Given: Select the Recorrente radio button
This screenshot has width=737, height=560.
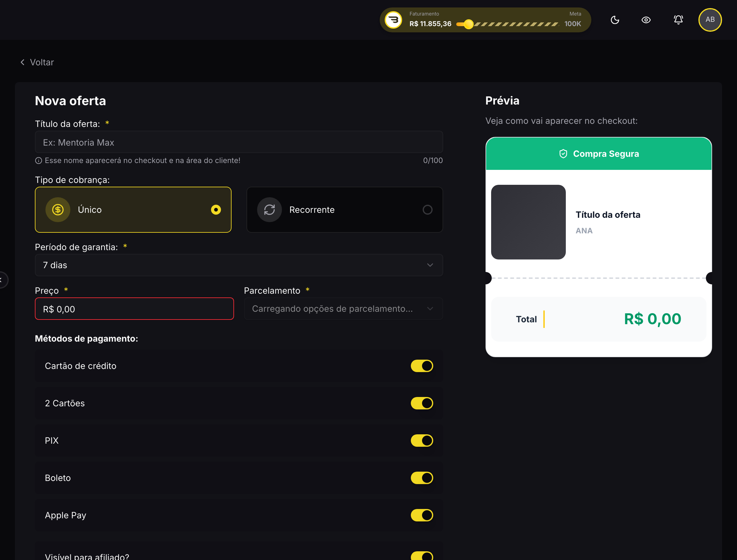Looking at the screenshot, I should (427, 210).
